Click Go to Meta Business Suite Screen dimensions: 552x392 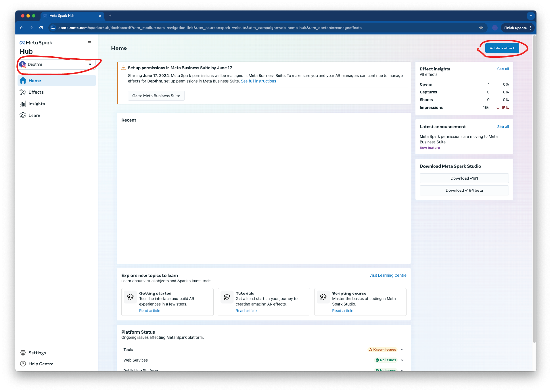click(x=156, y=96)
